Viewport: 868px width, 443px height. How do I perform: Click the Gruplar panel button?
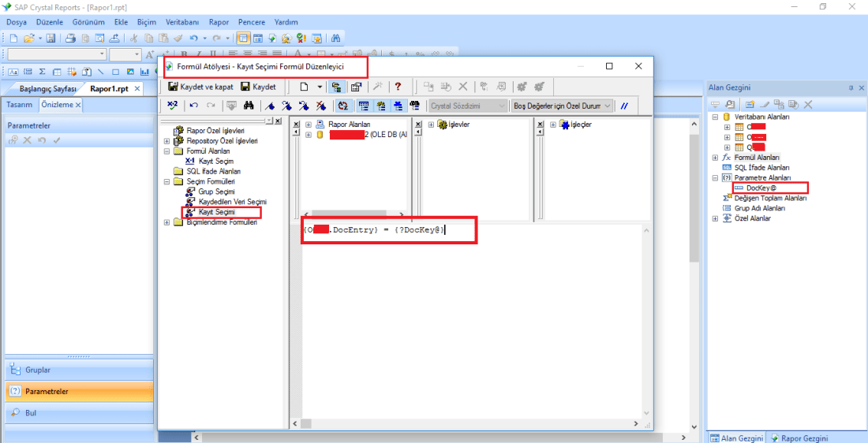(x=78, y=370)
